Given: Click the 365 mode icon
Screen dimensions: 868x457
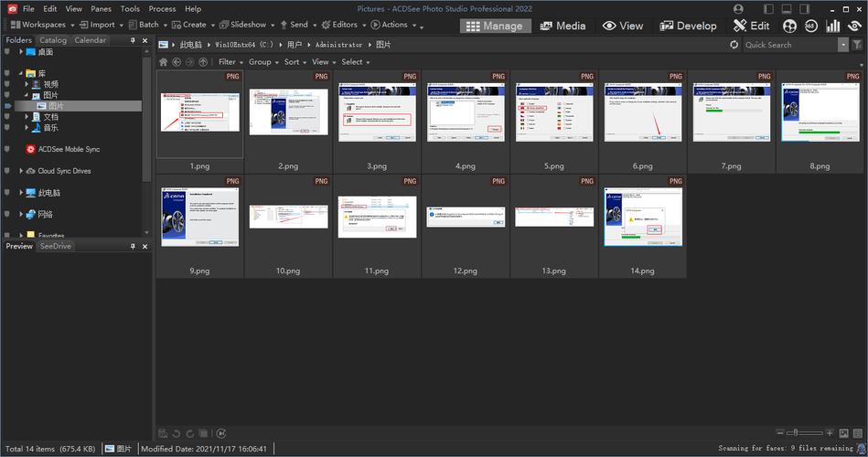Looking at the screenshot, I should (810, 26).
